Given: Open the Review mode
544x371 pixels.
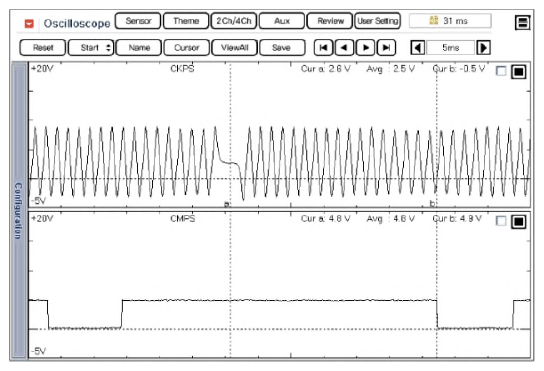Looking at the screenshot, I should pyautogui.click(x=330, y=21).
